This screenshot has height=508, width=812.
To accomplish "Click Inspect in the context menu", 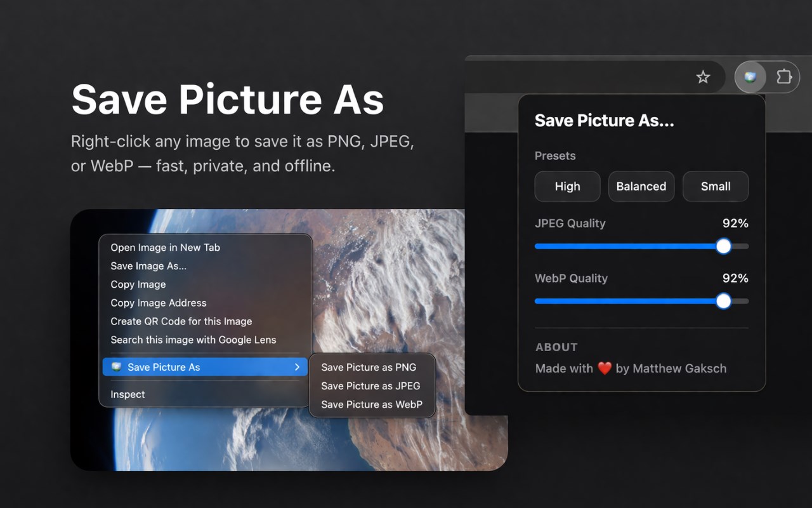I will [x=128, y=394].
